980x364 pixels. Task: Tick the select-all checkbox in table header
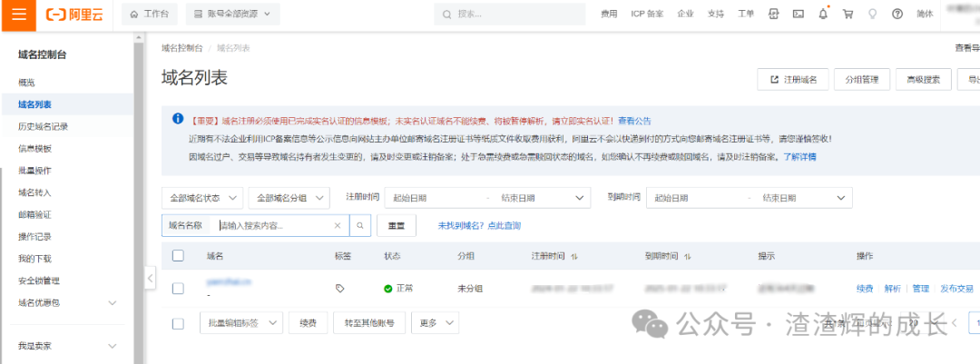[178, 256]
